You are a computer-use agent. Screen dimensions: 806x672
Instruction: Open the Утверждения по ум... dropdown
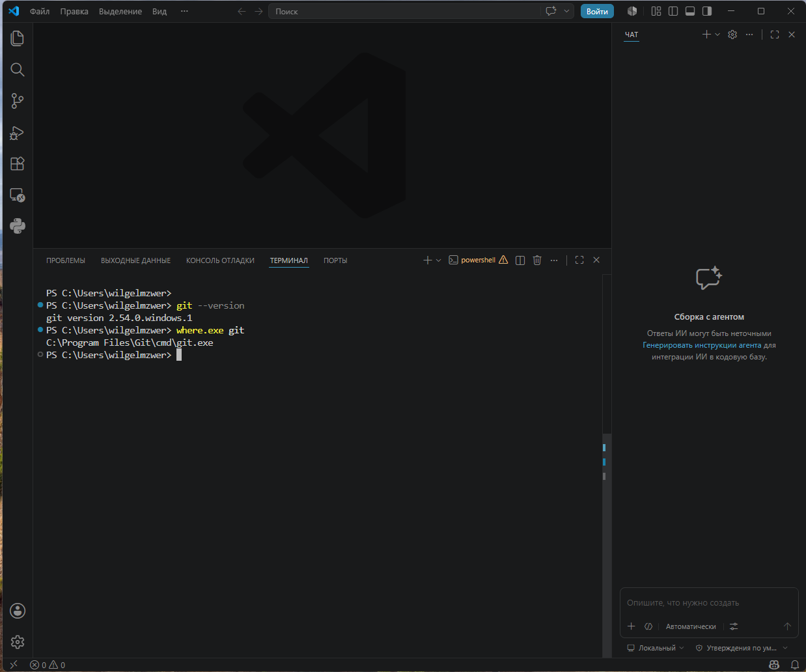pos(742,648)
